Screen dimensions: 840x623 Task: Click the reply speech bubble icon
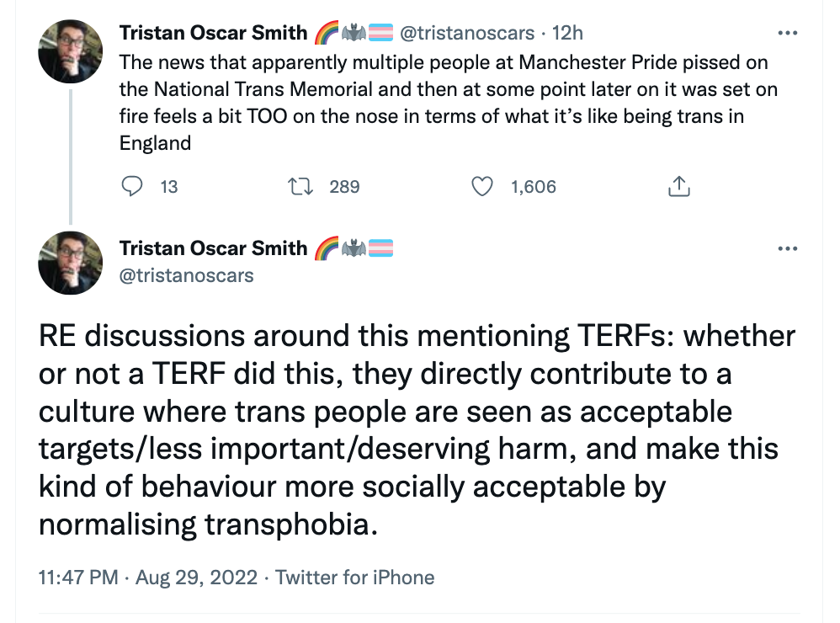coord(132,186)
